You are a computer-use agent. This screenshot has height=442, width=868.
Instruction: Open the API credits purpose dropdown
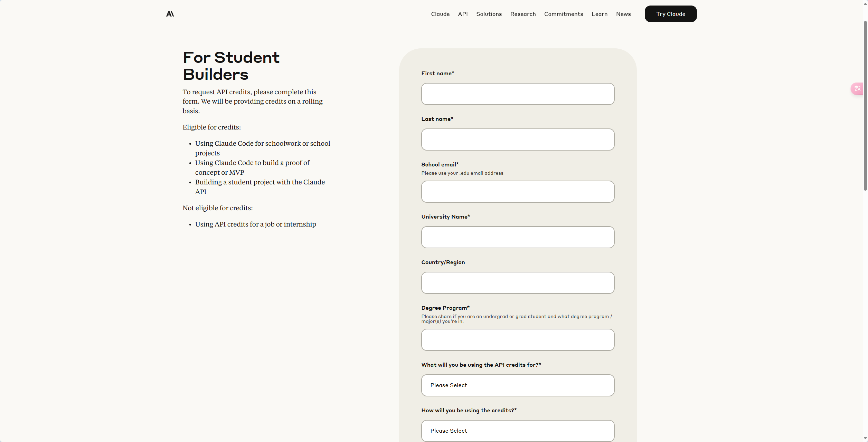click(x=518, y=385)
